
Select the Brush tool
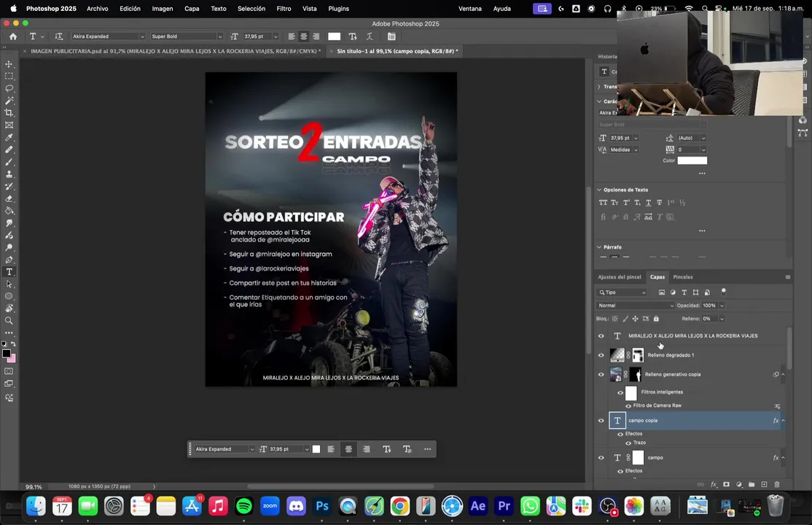click(9, 162)
